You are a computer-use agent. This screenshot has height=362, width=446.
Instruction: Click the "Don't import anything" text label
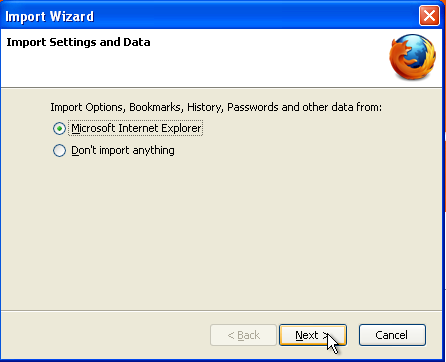(123, 150)
